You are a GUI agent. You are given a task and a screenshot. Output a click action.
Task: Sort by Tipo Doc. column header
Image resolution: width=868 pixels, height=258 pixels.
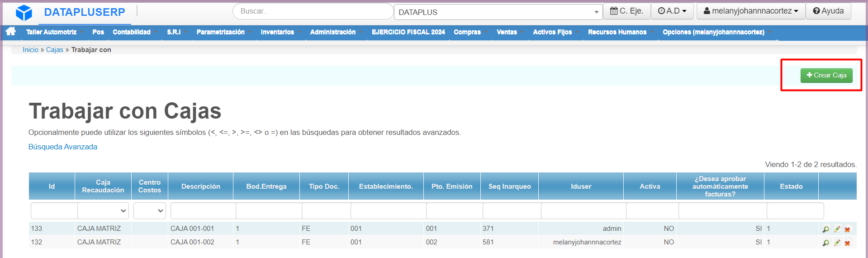pos(324,186)
